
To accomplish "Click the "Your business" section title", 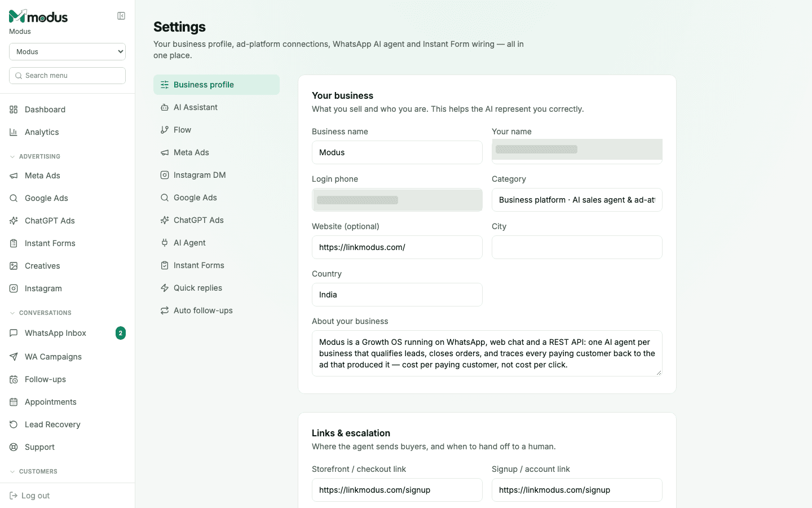I will tap(342, 95).
